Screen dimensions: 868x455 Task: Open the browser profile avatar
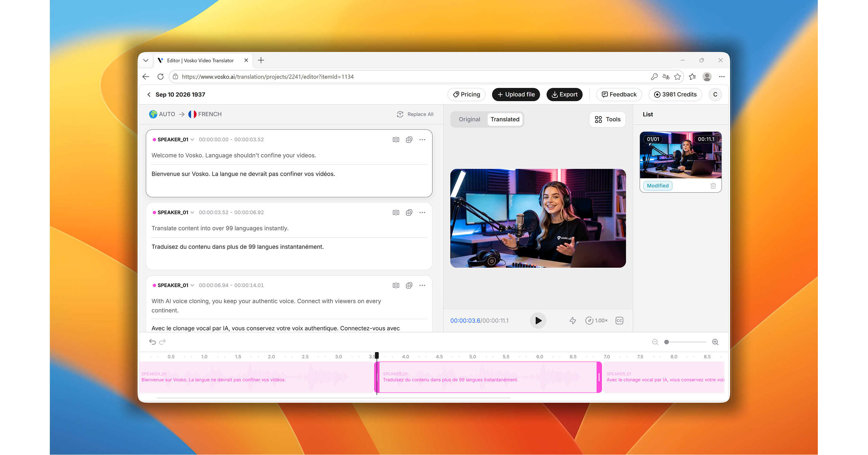707,77
